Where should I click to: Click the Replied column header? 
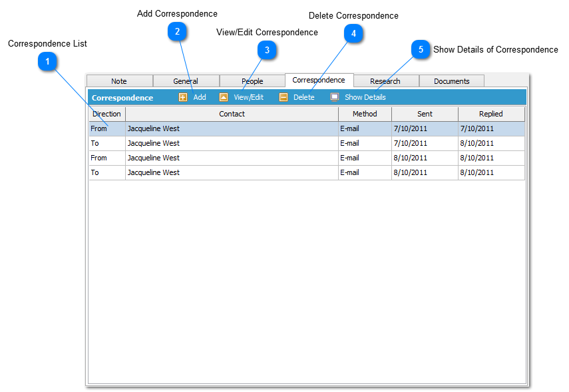[x=491, y=114]
